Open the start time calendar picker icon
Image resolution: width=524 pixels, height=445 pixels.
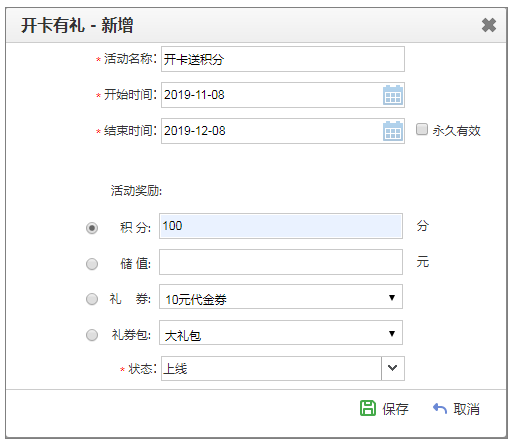[393, 95]
